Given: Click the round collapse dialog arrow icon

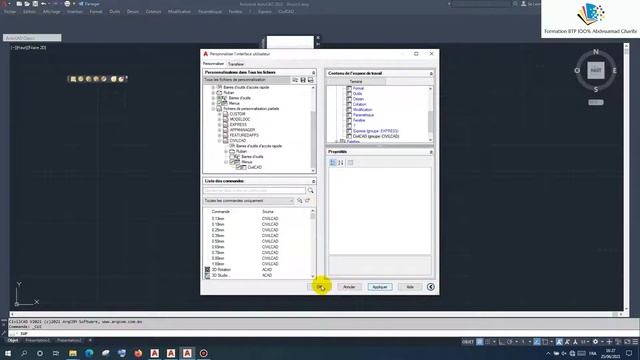Looking at the screenshot, I should tap(431, 287).
